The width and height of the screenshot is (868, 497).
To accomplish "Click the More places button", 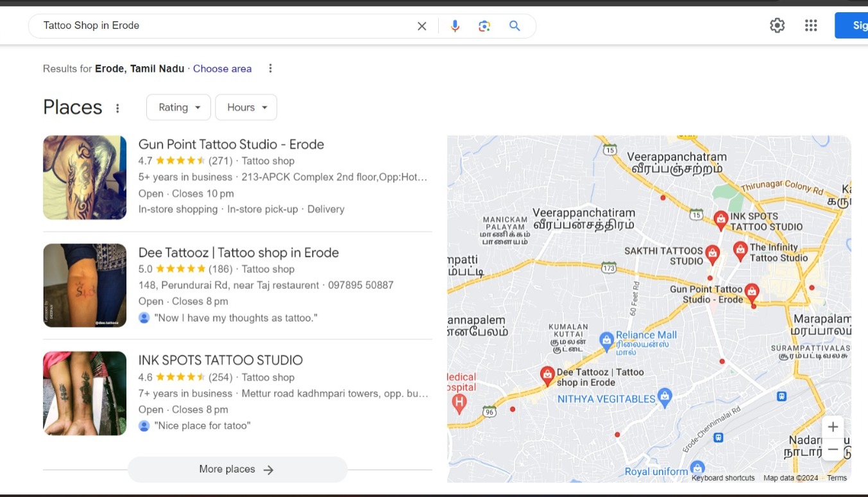I will point(237,469).
